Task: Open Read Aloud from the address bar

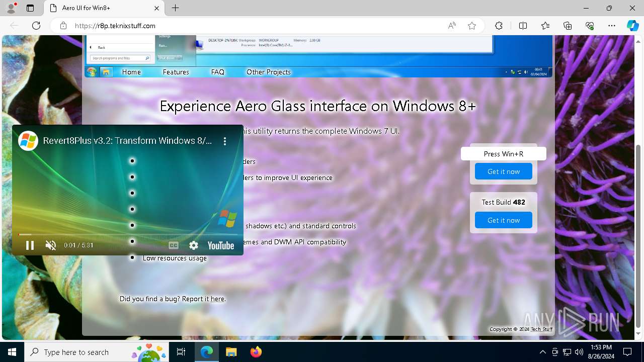Action: [x=452, y=26]
